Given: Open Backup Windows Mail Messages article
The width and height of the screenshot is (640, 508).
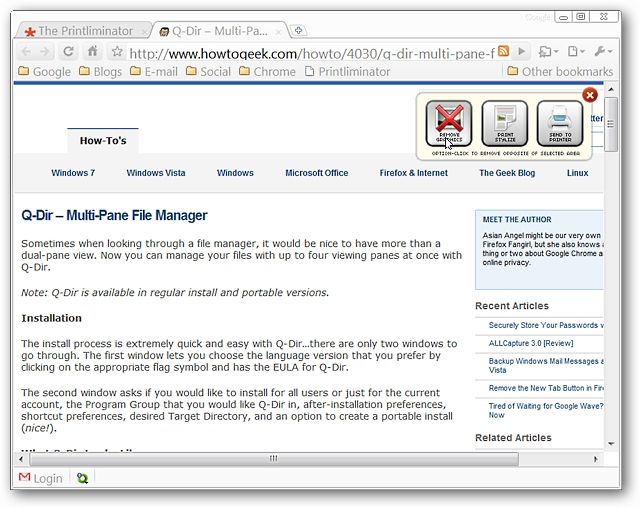Looking at the screenshot, I should click(x=546, y=366).
